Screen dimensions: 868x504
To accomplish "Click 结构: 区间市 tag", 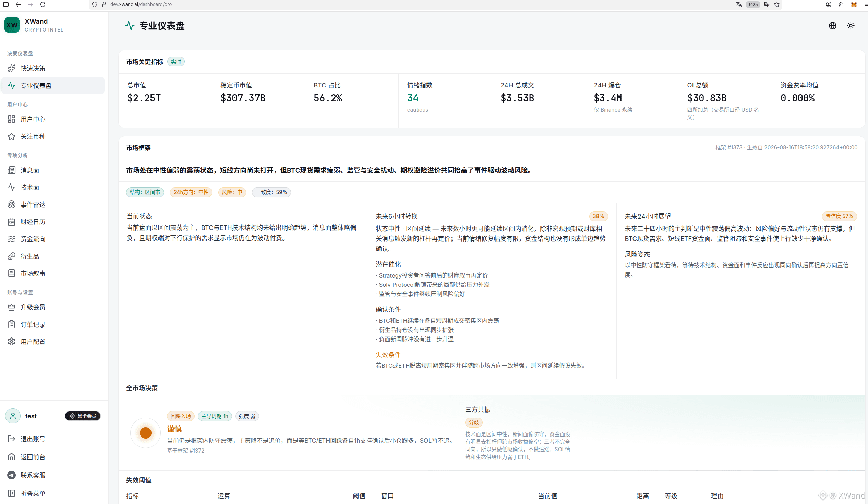I will (145, 192).
